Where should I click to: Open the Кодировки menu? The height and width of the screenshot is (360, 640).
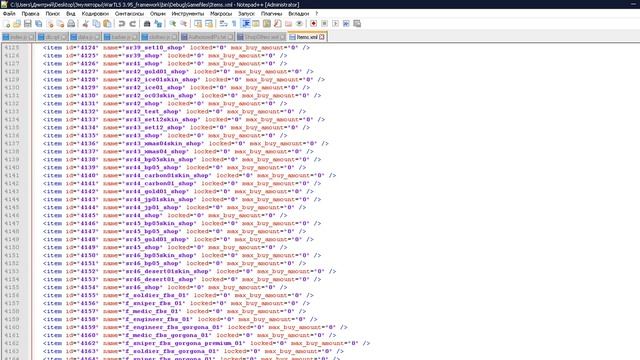point(95,13)
